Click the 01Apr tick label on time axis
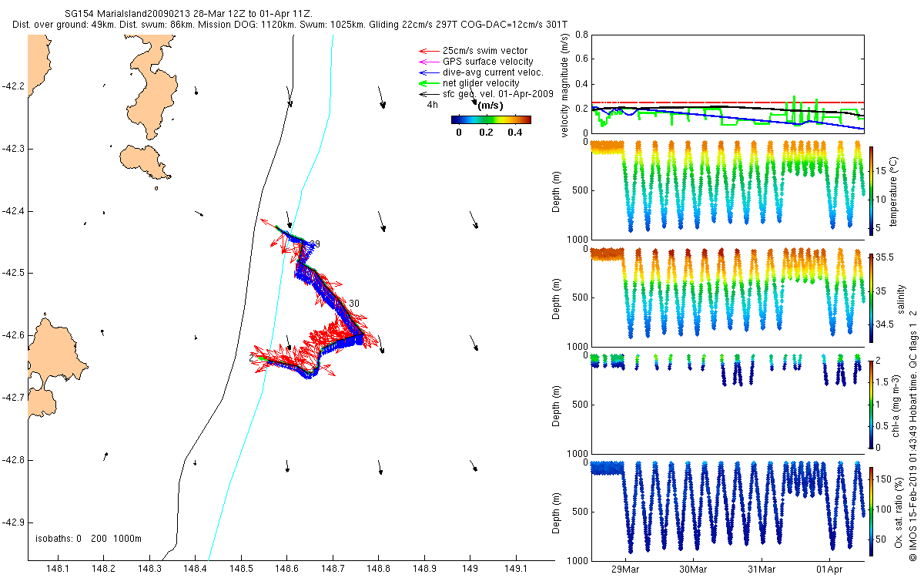The height and width of the screenshot is (578, 924). tap(830, 570)
